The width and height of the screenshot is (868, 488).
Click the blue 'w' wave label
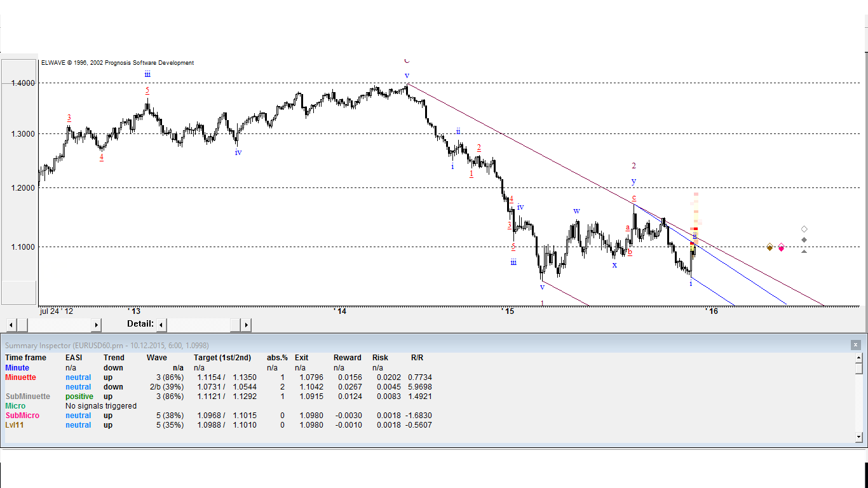tap(576, 211)
